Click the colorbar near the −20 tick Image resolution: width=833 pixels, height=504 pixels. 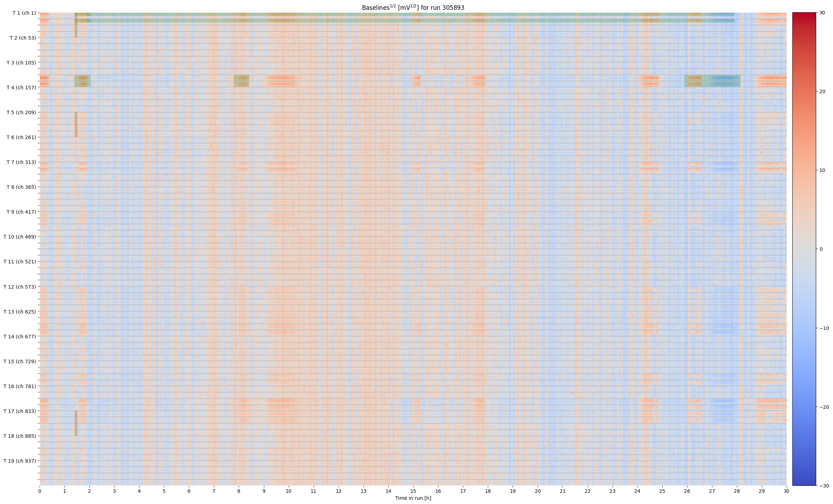click(x=804, y=407)
